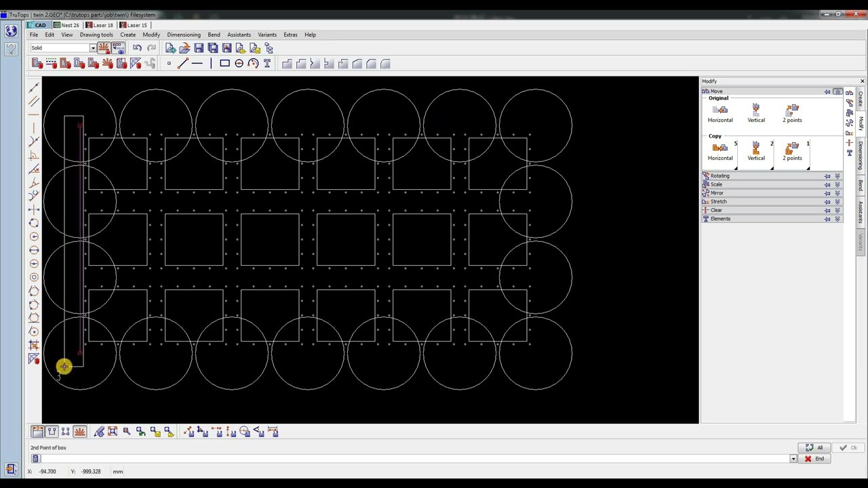Pin the Stretch section

coord(827,202)
